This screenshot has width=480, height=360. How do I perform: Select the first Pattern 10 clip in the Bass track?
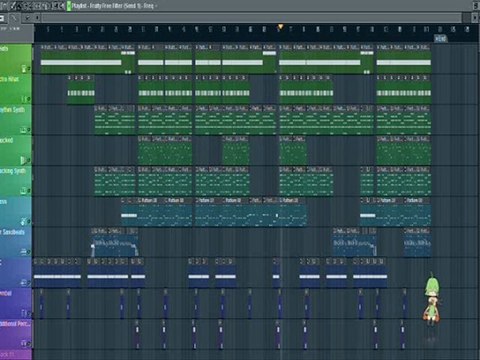pyautogui.click(x=151, y=212)
